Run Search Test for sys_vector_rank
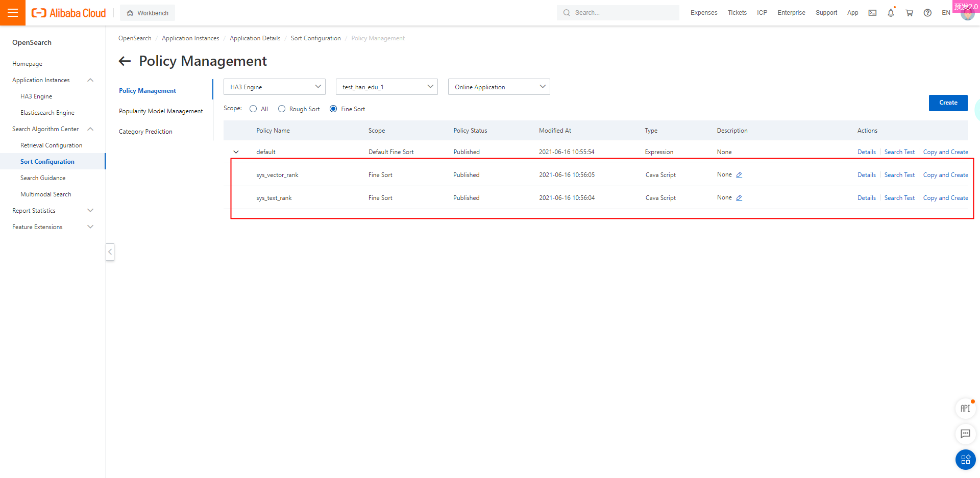This screenshot has height=478, width=980. pyautogui.click(x=899, y=175)
